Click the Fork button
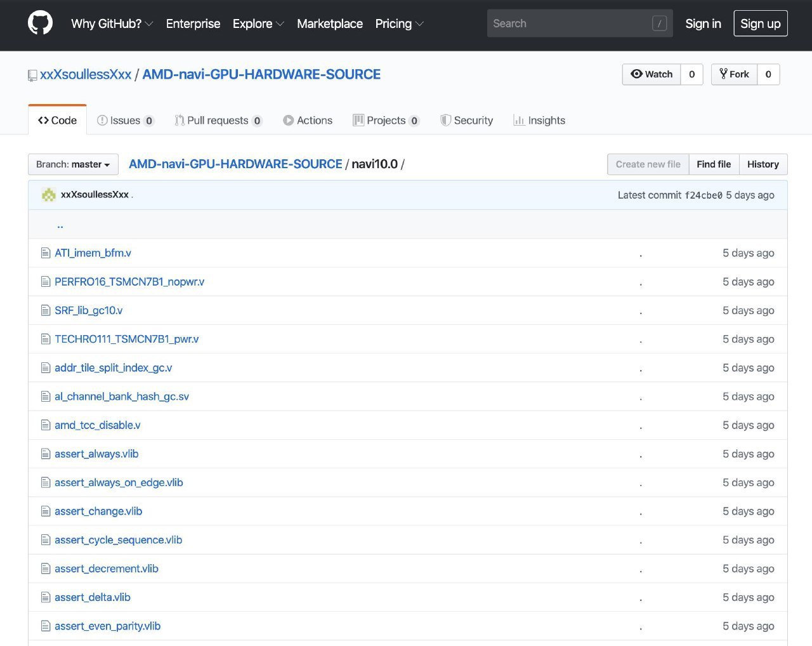The image size is (812, 646). (x=734, y=74)
